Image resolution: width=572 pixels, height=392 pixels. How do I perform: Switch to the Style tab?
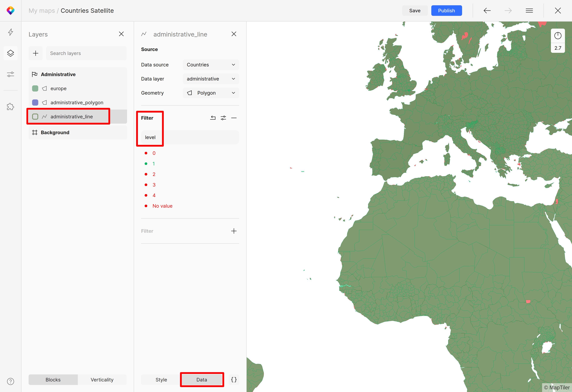(x=161, y=379)
